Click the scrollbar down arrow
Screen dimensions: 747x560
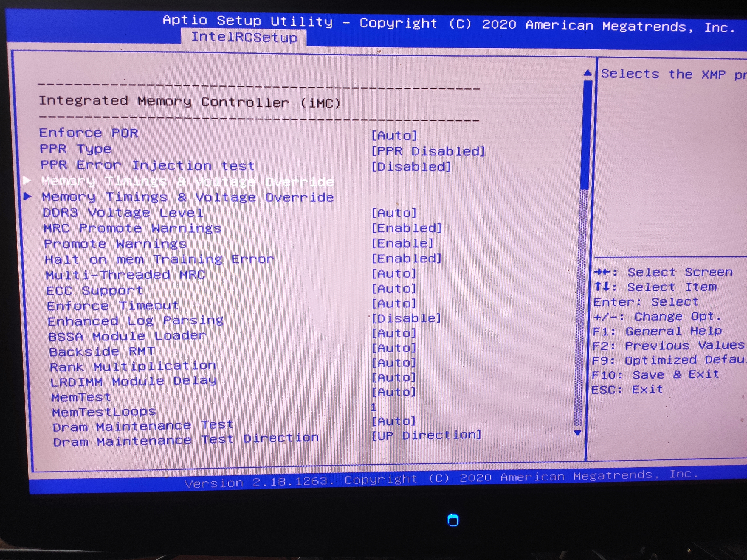[577, 433]
